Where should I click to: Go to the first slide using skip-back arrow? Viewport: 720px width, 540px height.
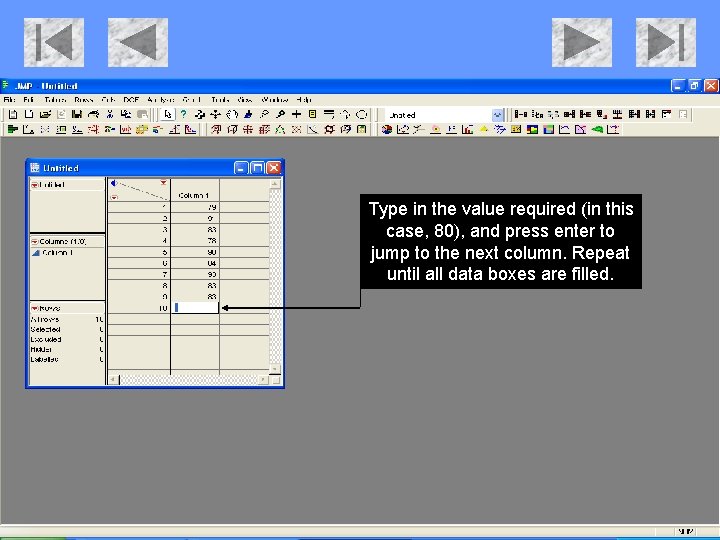[x=54, y=42]
